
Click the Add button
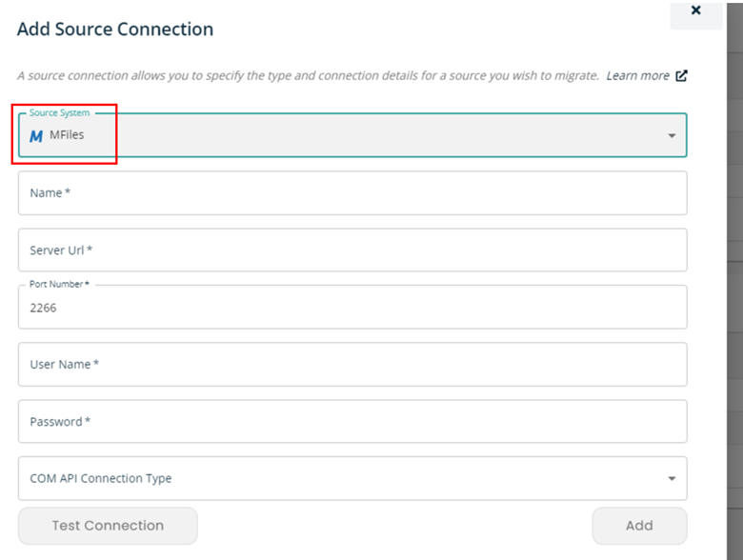tap(640, 526)
